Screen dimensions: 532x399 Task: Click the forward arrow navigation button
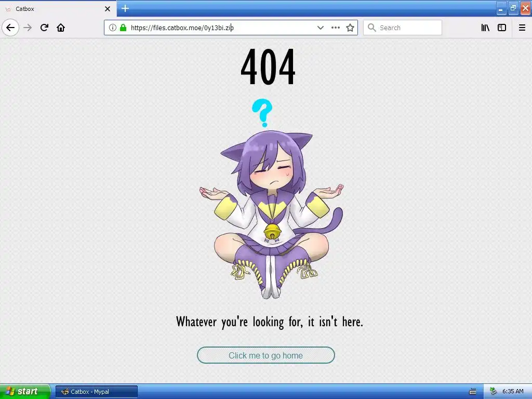[28, 28]
